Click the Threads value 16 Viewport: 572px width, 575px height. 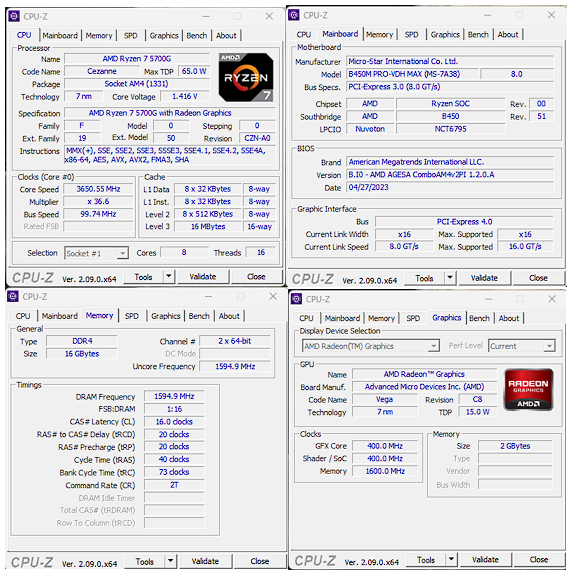click(x=261, y=252)
